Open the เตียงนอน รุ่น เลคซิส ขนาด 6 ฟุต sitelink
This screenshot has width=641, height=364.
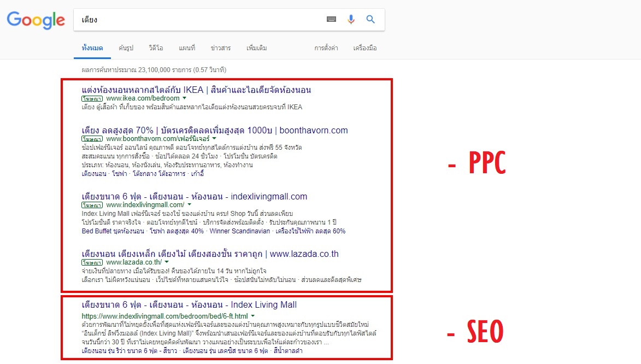[x=225, y=351]
